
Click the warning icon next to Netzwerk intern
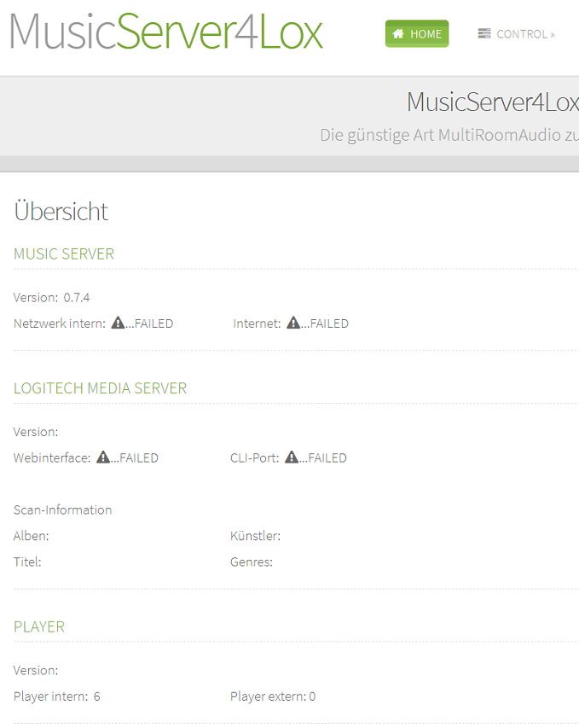(118, 323)
